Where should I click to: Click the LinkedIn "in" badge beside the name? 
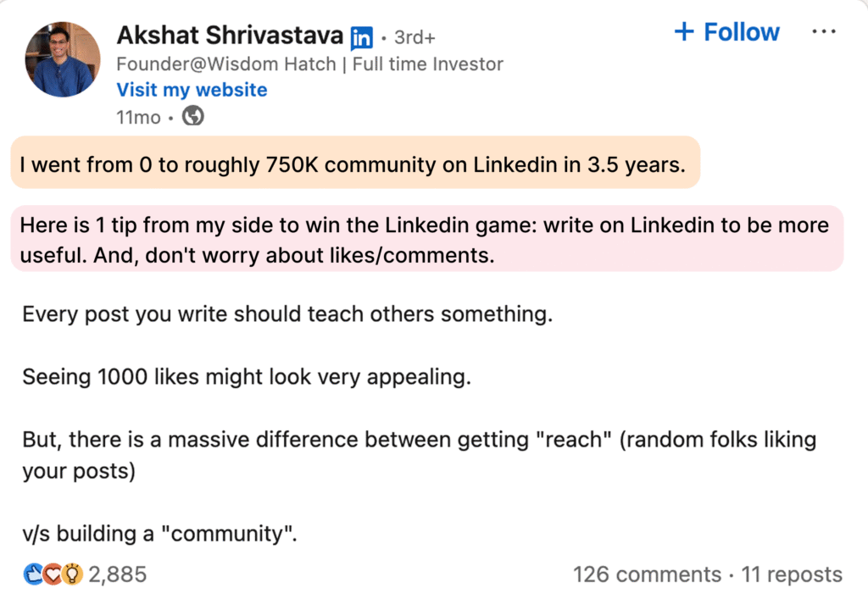click(x=362, y=37)
